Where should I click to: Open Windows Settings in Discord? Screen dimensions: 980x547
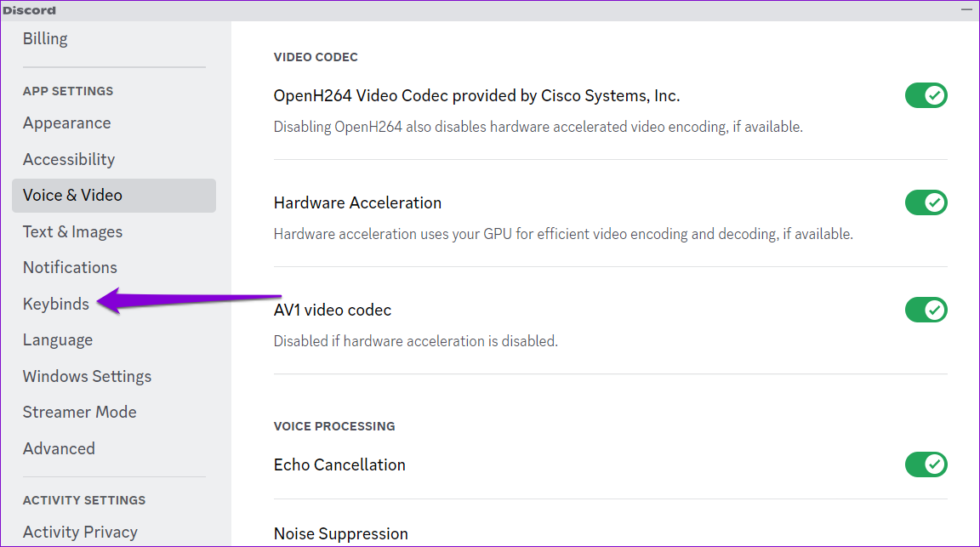pos(87,376)
